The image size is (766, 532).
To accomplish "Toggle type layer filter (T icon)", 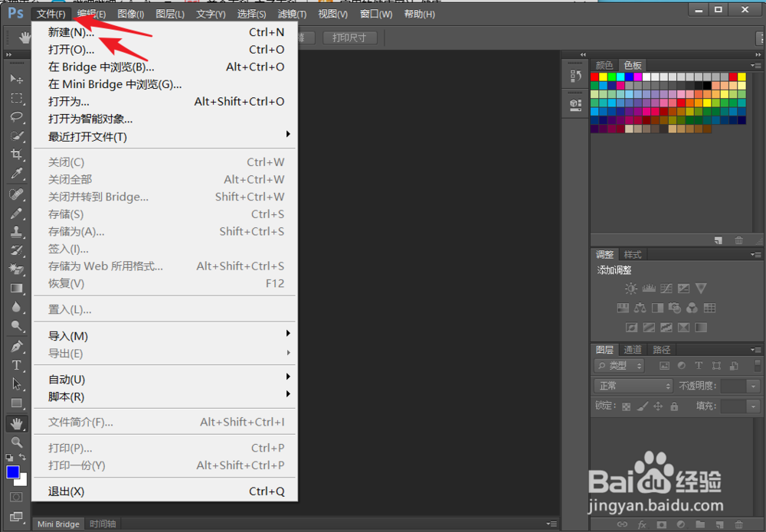I will point(699,366).
